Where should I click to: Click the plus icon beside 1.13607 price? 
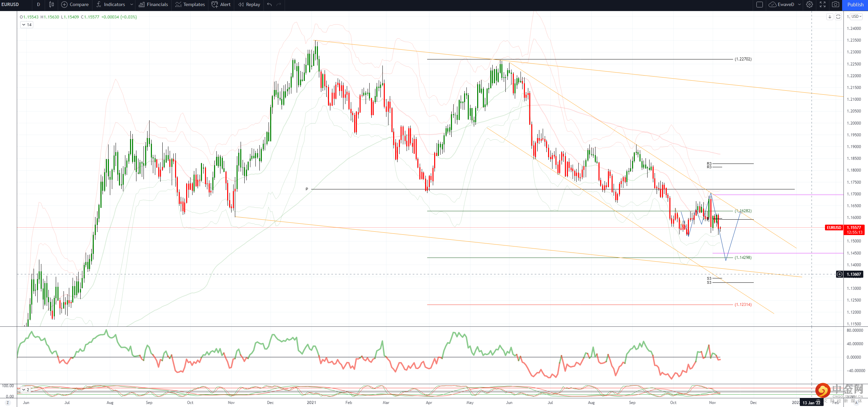[x=839, y=274]
